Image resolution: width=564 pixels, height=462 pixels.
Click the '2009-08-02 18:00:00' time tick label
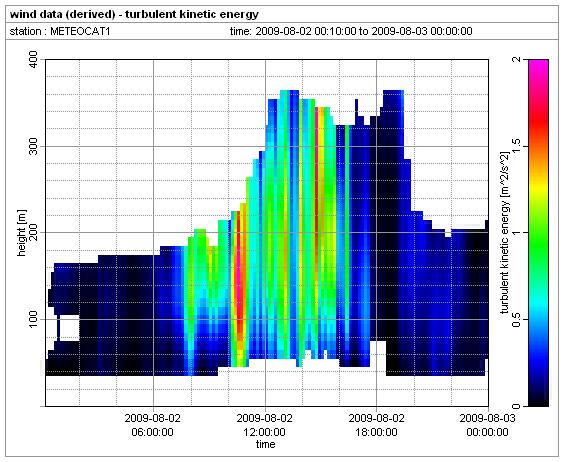pyautogui.click(x=376, y=425)
